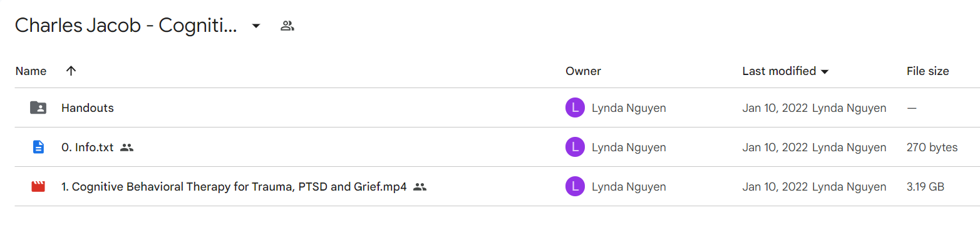The width and height of the screenshot is (980, 245).
Task: Open the folder title dropdown arrow
Action: [x=255, y=26]
